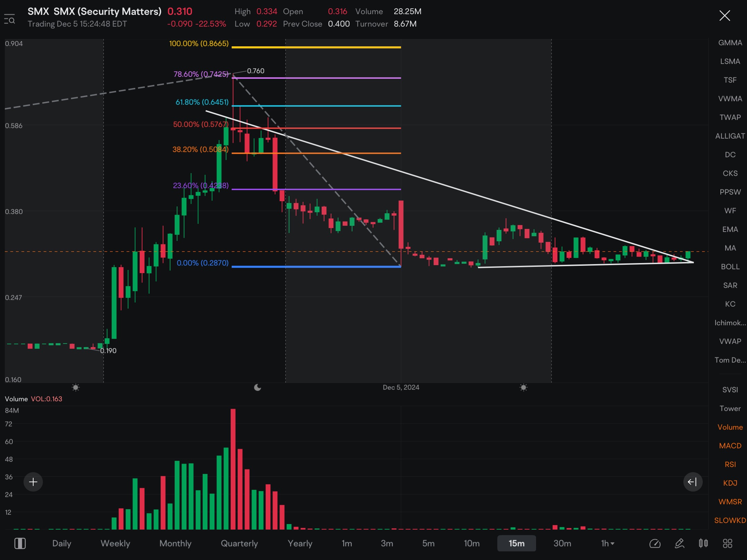Toggle the Alligator indicator
Image resolution: width=747 pixels, height=560 pixels.
pyautogui.click(x=730, y=136)
